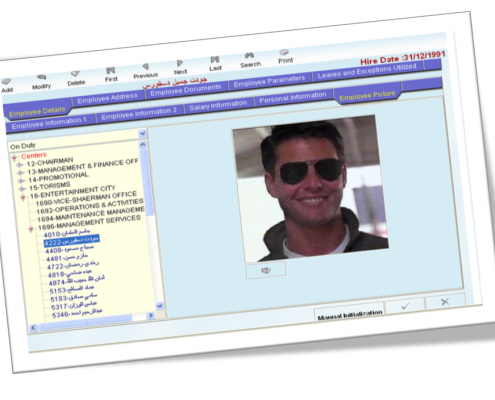Confirm with the checkmark button

(405, 306)
